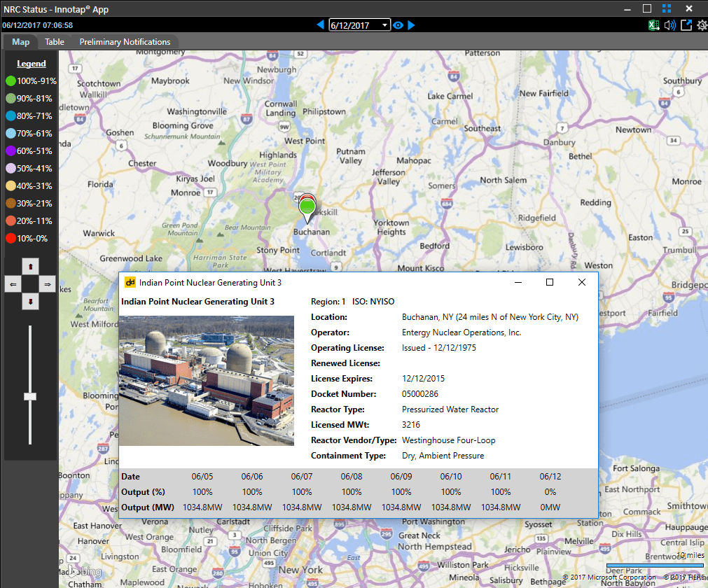Click the green reactor pin near Buchanan
Viewport: 708px width, 588px height.
307,207
